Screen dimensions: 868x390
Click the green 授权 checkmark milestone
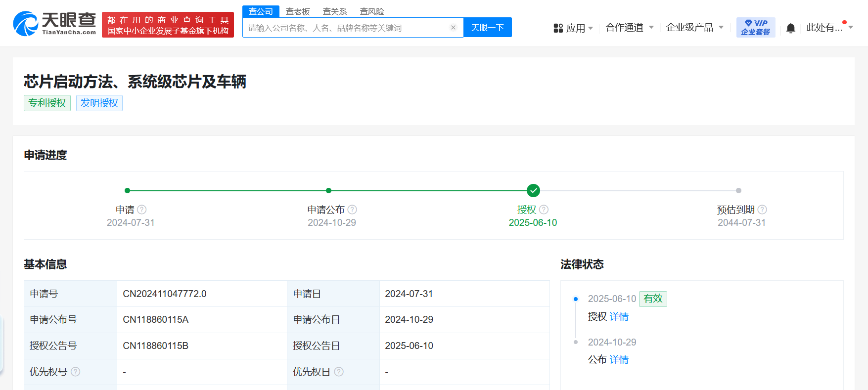pyautogui.click(x=533, y=190)
